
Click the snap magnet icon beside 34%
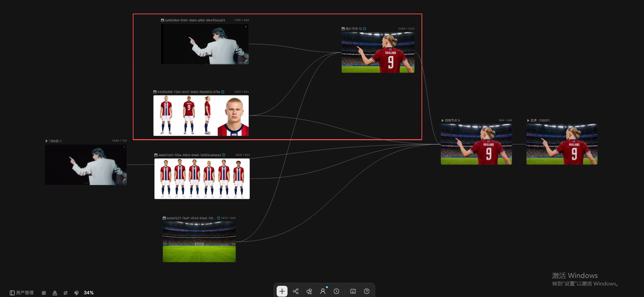pos(76,293)
